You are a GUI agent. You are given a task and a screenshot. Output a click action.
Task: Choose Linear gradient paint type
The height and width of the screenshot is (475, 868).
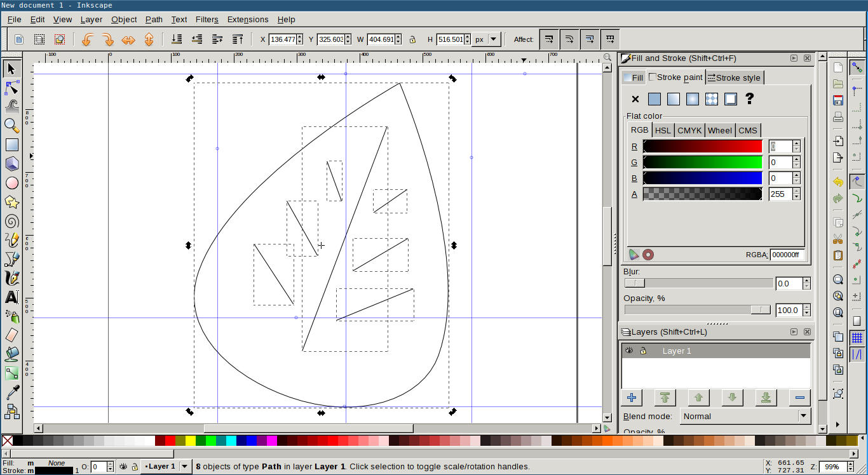[x=674, y=99]
